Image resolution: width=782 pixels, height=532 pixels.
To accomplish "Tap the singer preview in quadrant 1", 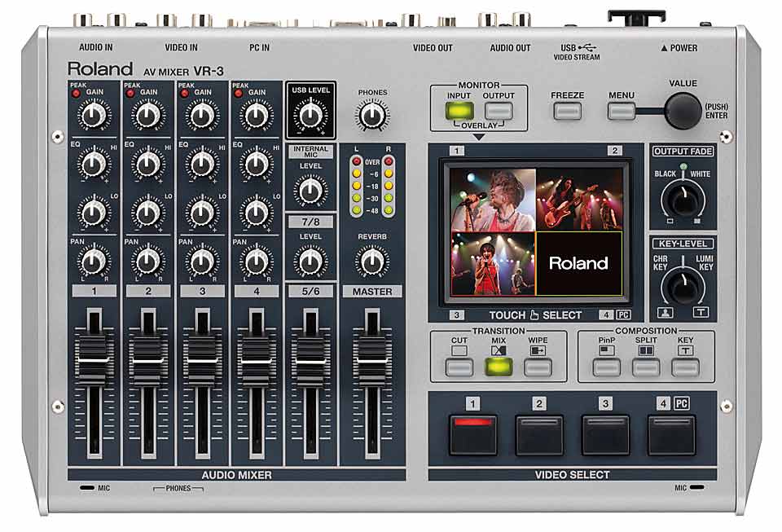I will coord(493,200).
